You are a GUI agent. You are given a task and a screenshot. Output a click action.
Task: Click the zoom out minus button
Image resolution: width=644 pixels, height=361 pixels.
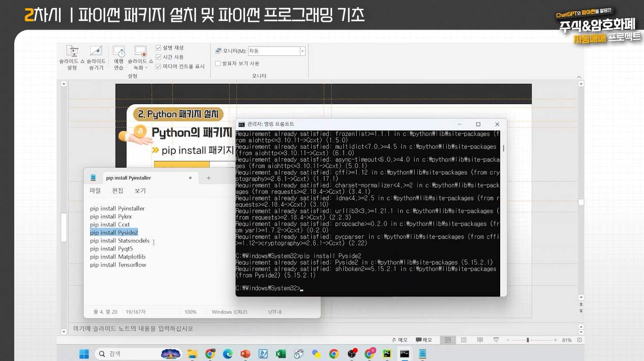click(508, 340)
